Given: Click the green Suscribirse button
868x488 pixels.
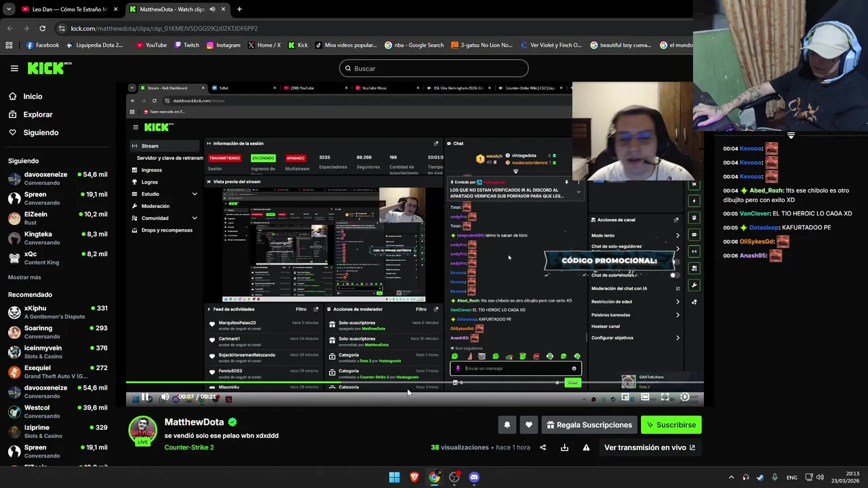Looking at the screenshot, I should pyautogui.click(x=671, y=425).
